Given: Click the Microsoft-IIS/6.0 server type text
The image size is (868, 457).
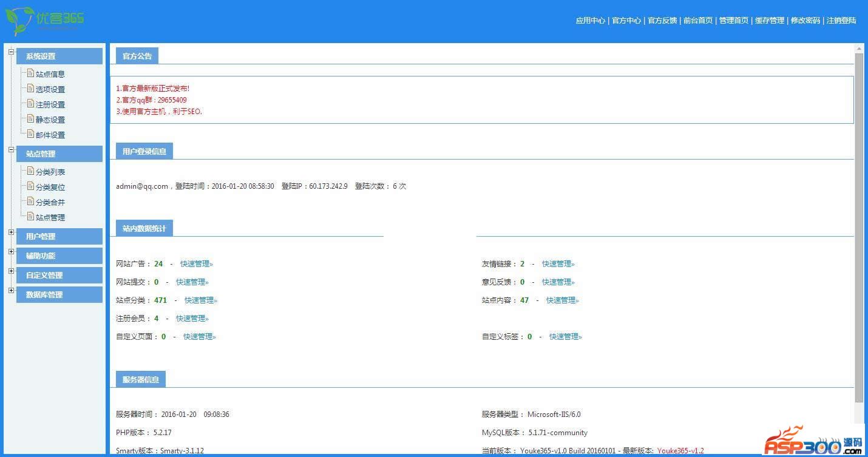Looking at the screenshot, I should point(554,415).
